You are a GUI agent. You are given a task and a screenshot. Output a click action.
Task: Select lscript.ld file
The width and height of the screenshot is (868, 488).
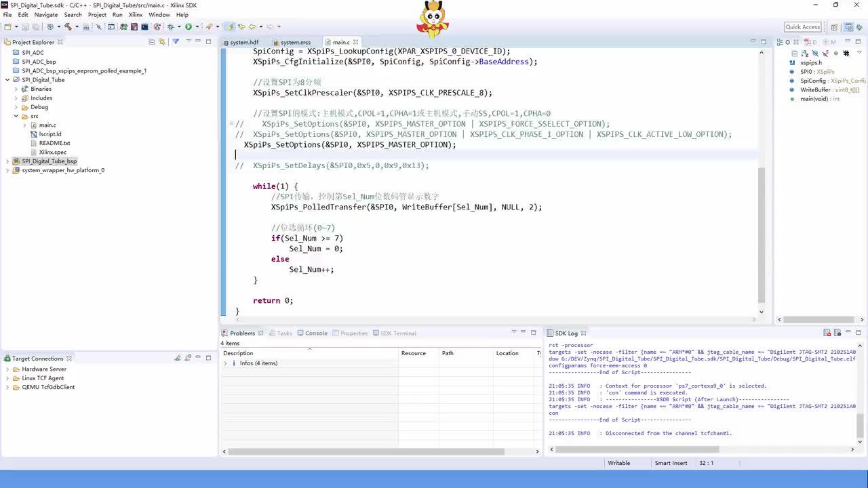coord(50,134)
